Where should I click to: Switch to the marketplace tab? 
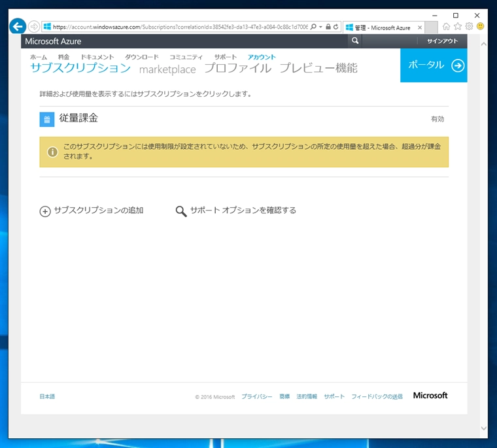point(167,69)
